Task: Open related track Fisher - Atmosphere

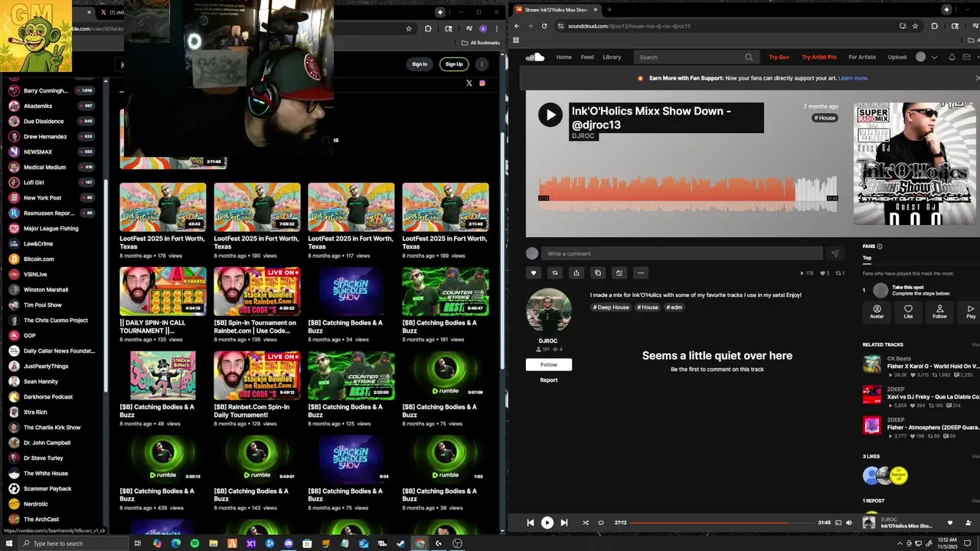Action: (x=933, y=428)
